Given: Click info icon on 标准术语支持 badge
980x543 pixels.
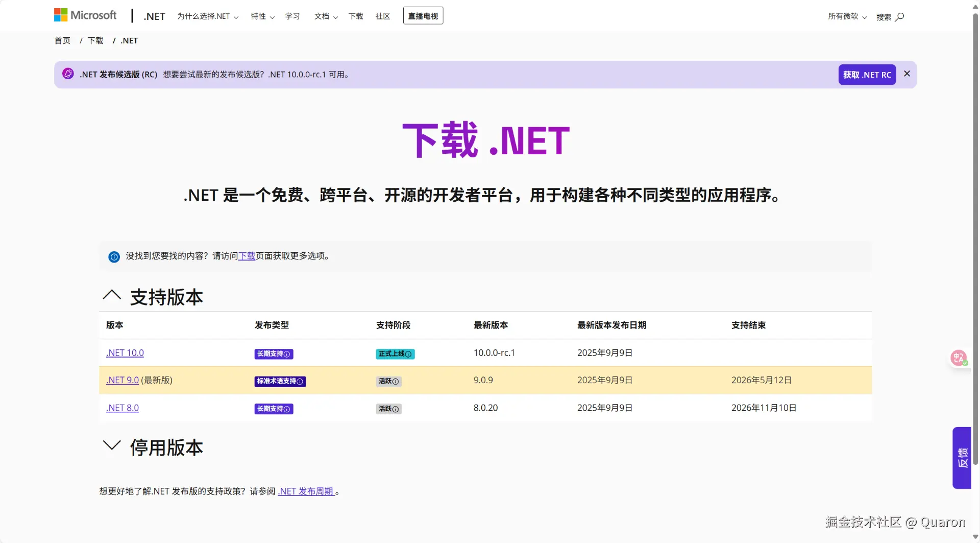Looking at the screenshot, I should pos(300,382).
